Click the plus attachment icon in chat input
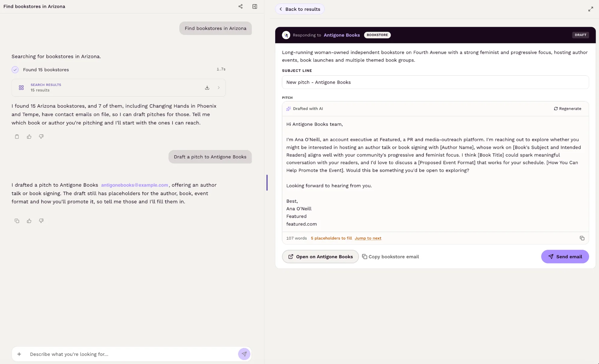The image size is (599, 364). coord(19,354)
